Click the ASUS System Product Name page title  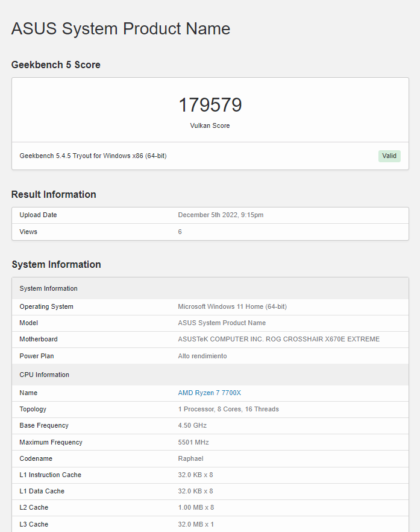click(x=121, y=28)
